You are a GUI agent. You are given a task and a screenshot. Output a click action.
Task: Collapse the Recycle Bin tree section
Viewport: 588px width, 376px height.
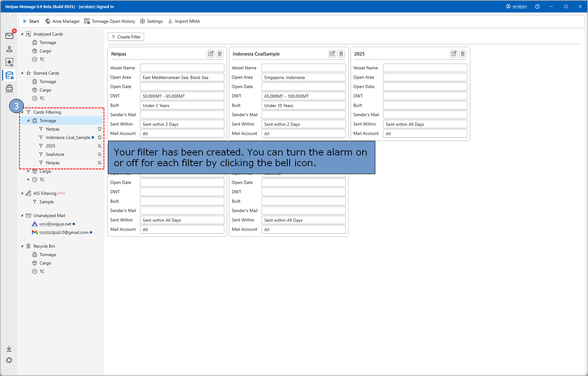click(22, 246)
